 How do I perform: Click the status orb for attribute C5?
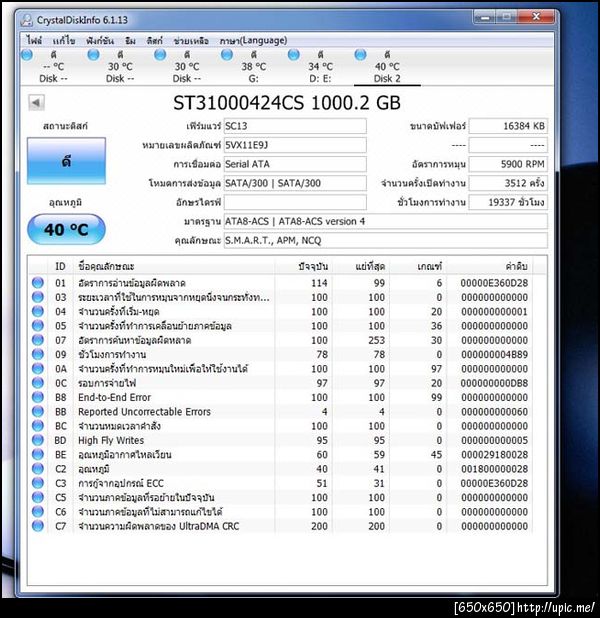tap(38, 497)
